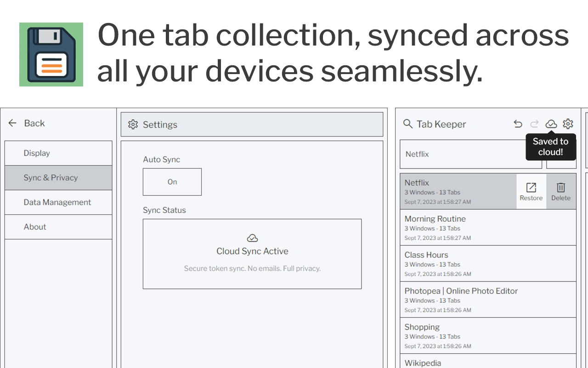This screenshot has width=588, height=368.
Task: Open settings via Tab Keeper gear icon
Action: pyautogui.click(x=568, y=124)
